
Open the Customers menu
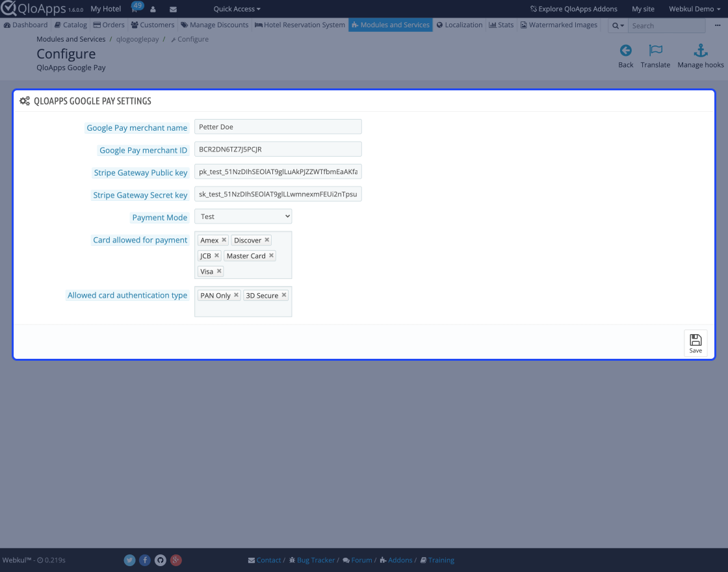click(x=153, y=25)
